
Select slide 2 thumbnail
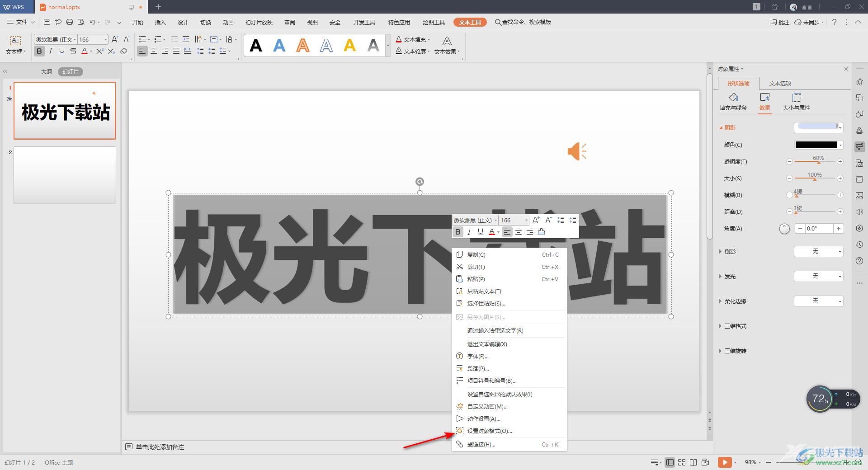click(65, 175)
